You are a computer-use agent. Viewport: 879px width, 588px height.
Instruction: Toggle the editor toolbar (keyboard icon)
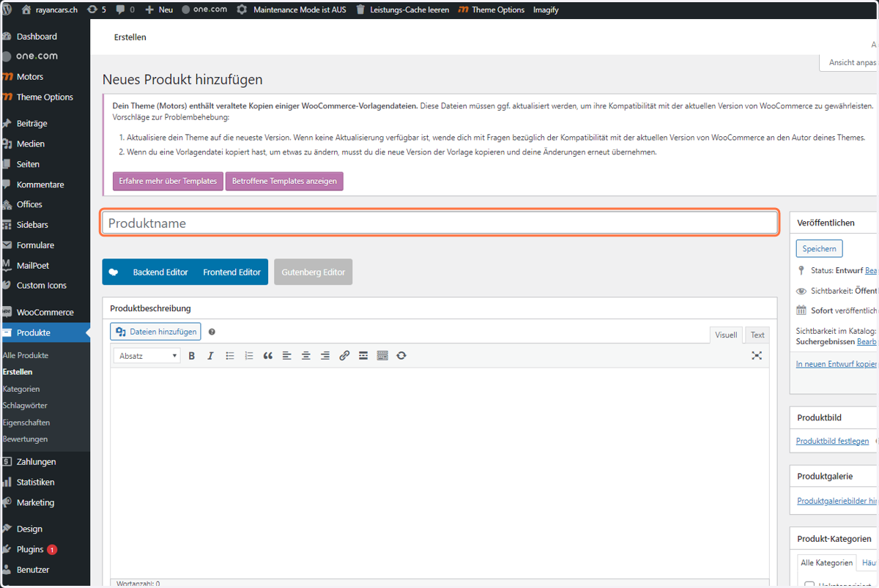pos(382,356)
